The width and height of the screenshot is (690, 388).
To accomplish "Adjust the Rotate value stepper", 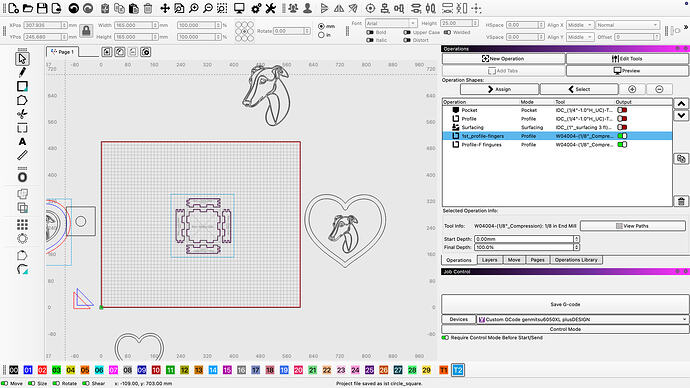I will tap(307, 31).
